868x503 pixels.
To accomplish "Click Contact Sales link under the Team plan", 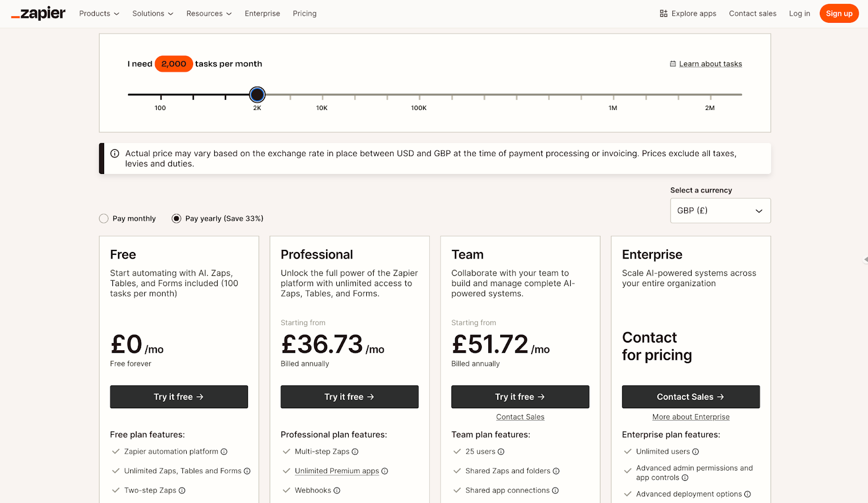I will click(x=520, y=417).
